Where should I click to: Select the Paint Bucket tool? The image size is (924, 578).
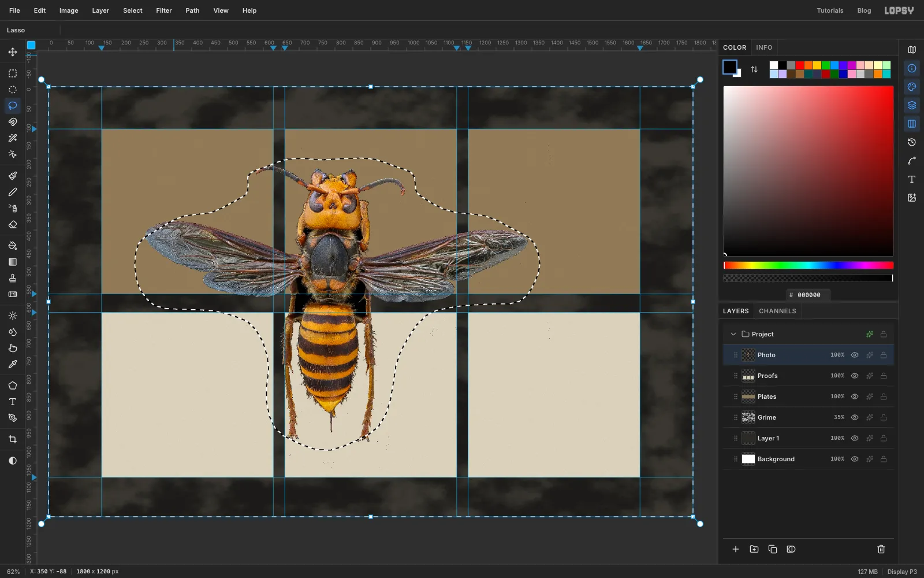[x=13, y=246]
